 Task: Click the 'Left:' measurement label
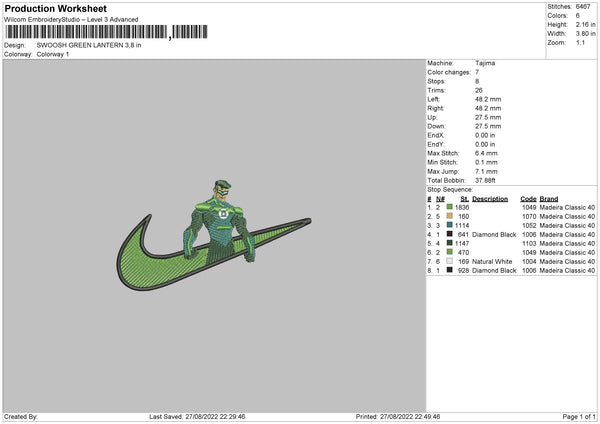coord(434,99)
